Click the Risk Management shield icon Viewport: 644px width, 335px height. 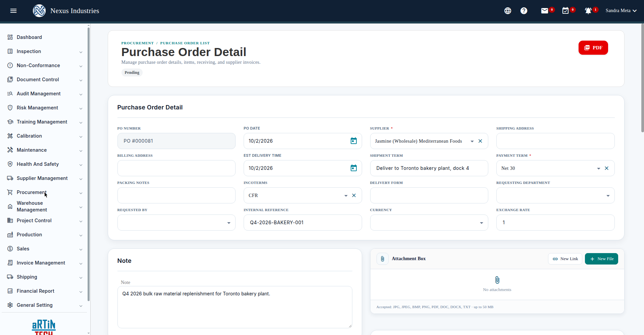coord(10,108)
